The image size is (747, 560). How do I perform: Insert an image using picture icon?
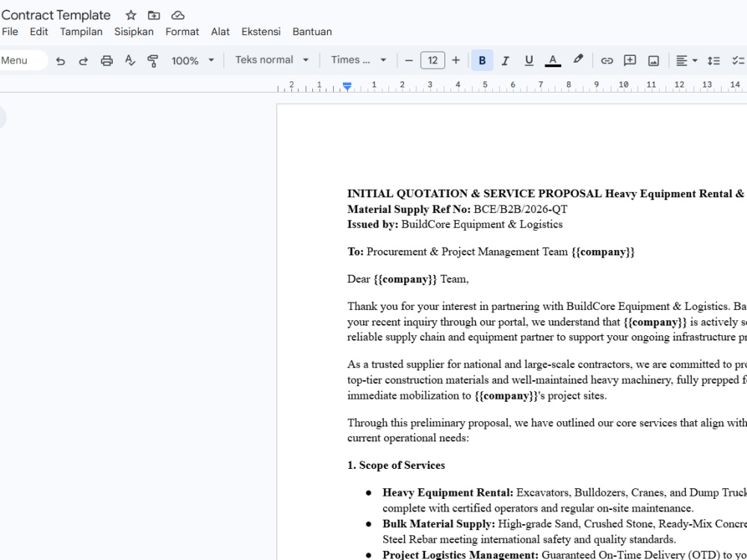[x=654, y=60]
